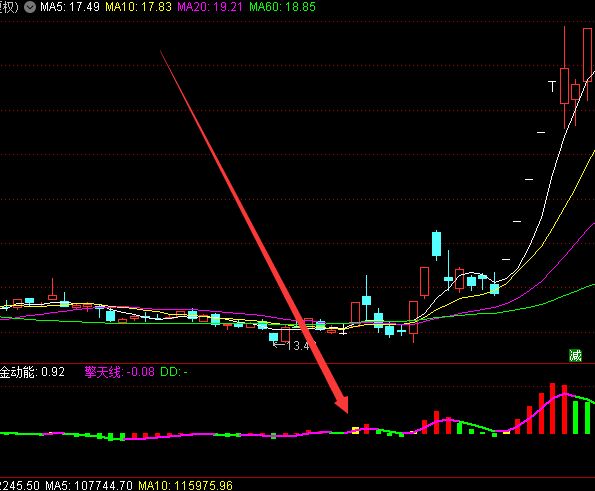The height and width of the screenshot is (491, 595).
Task: Select the MA60: 18.85 label
Action: pos(282,7)
